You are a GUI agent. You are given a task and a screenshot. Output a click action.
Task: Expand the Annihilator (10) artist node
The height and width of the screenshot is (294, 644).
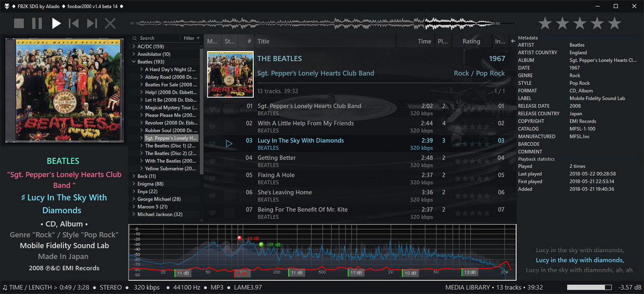point(134,54)
